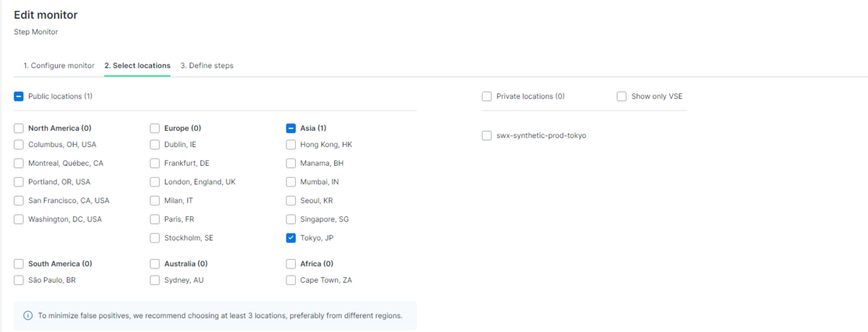868x332 pixels.
Task: Check the London, England, UK location
Action: coord(155,182)
